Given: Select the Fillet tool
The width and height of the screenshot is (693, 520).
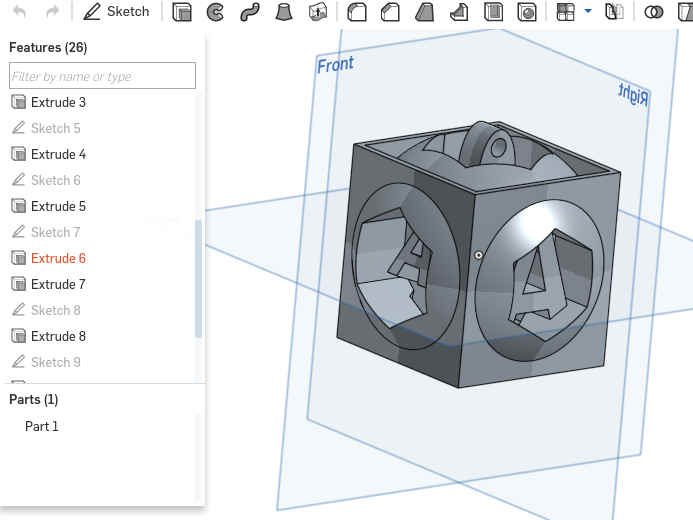Looking at the screenshot, I should tap(357, 12).
